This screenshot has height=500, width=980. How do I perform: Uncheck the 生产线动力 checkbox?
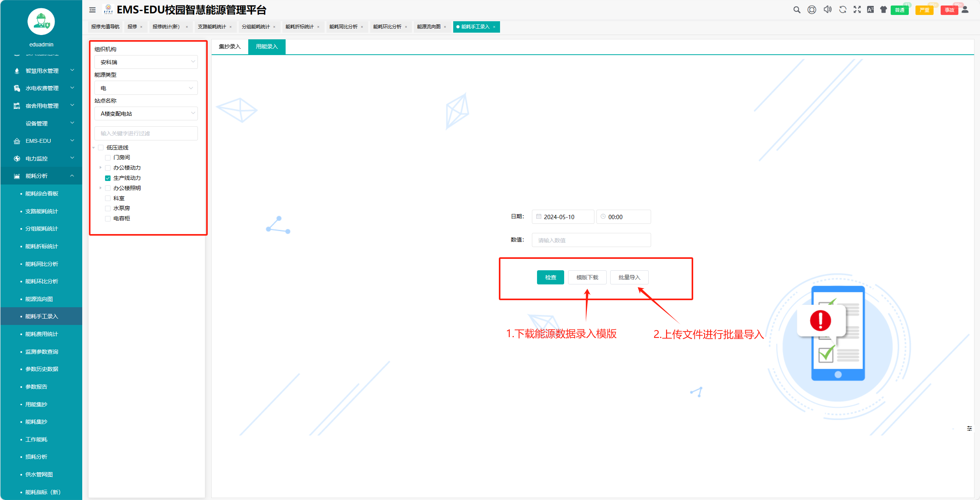[x=108, y=178]
